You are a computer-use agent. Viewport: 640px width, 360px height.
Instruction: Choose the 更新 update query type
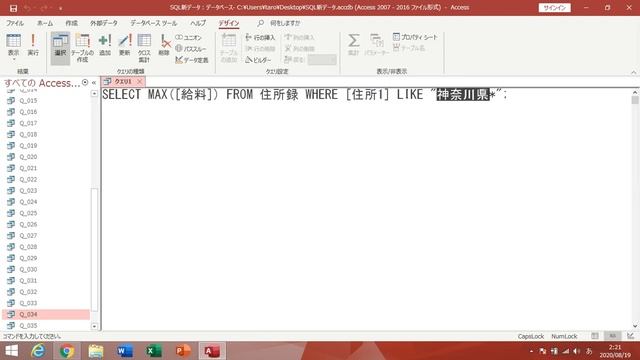click(x=124, y=45)
